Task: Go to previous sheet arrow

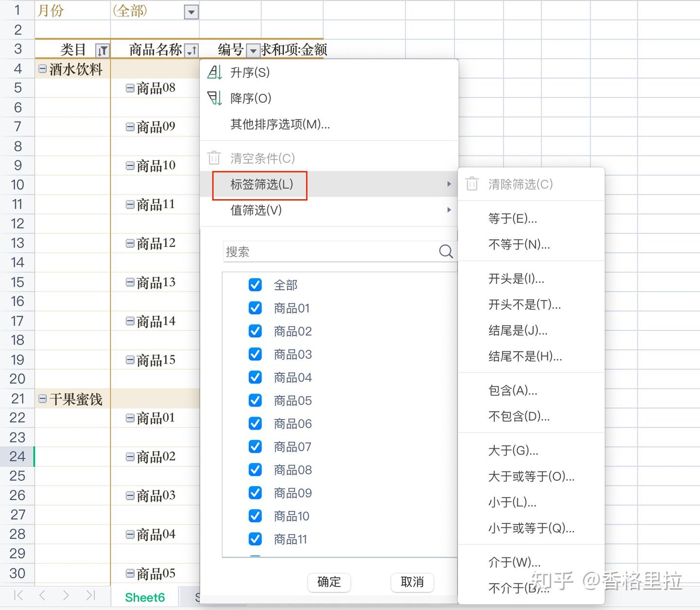Action: [42, 595]
